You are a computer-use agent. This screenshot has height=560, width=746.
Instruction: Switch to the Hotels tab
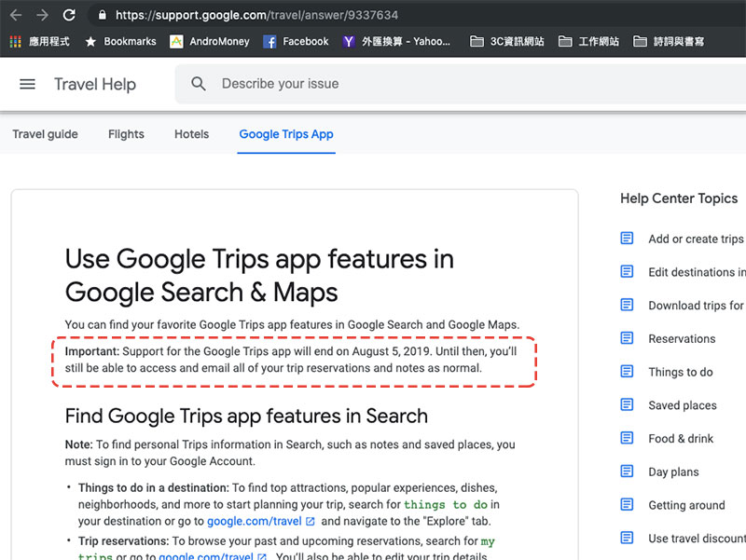[x=192, y=134]
